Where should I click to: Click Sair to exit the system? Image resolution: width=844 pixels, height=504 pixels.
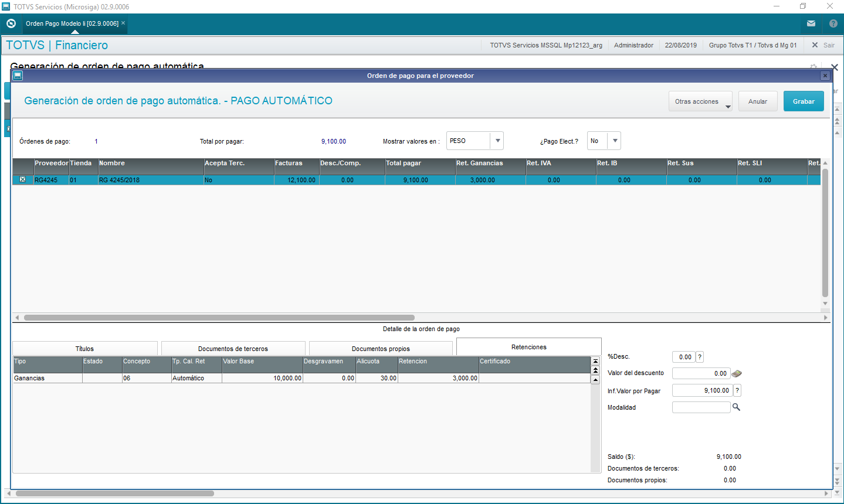click(823, 45)
